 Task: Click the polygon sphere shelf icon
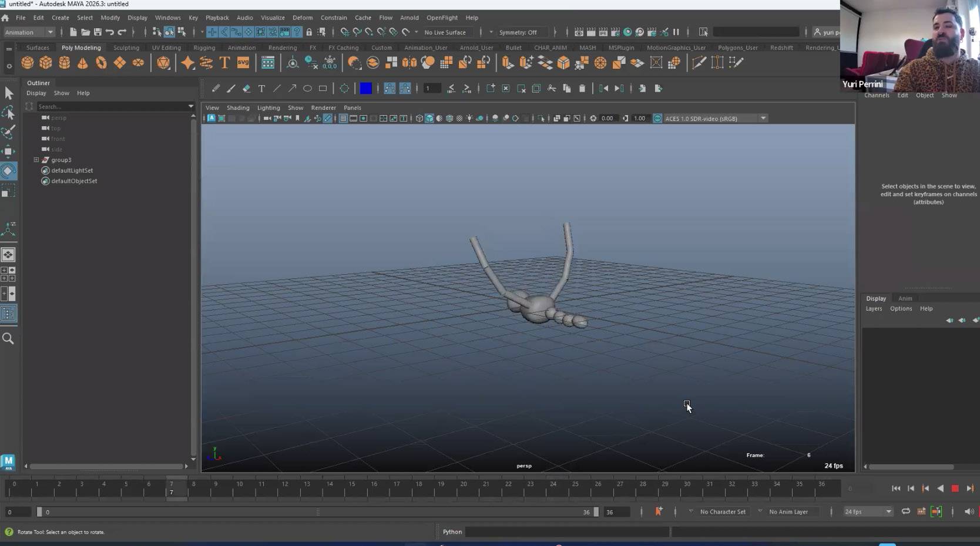[27, 62]
